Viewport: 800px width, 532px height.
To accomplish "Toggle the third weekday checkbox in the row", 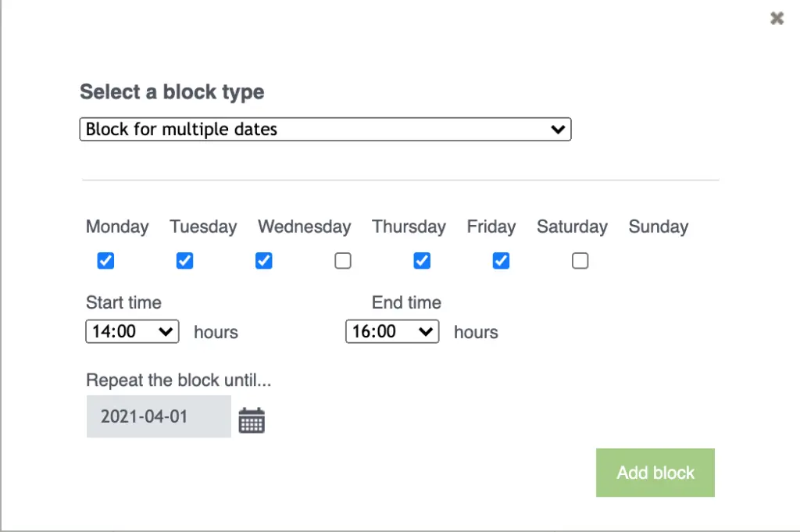I will click(264, 261).
